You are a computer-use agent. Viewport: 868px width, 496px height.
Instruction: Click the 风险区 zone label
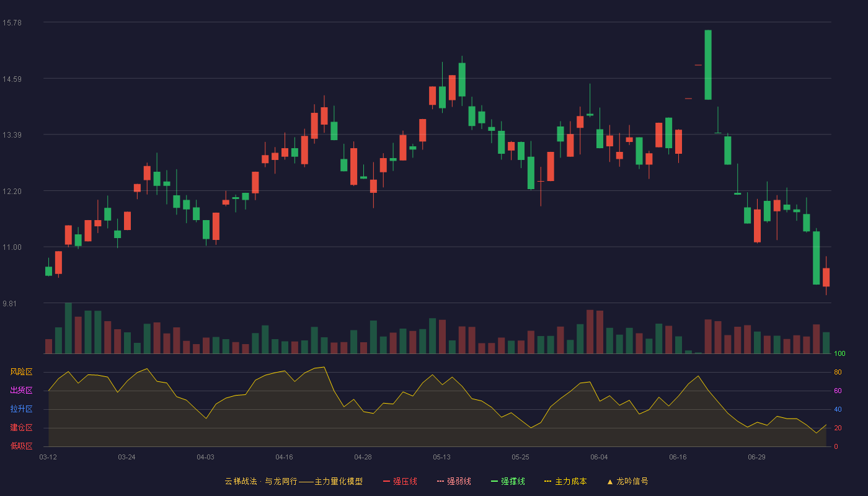click(21, 372)
